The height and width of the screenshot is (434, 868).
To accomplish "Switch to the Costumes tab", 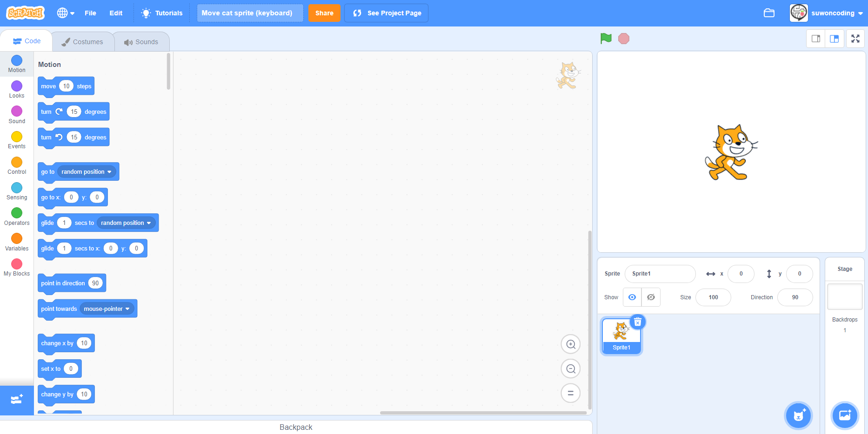I will coord(82,42).
